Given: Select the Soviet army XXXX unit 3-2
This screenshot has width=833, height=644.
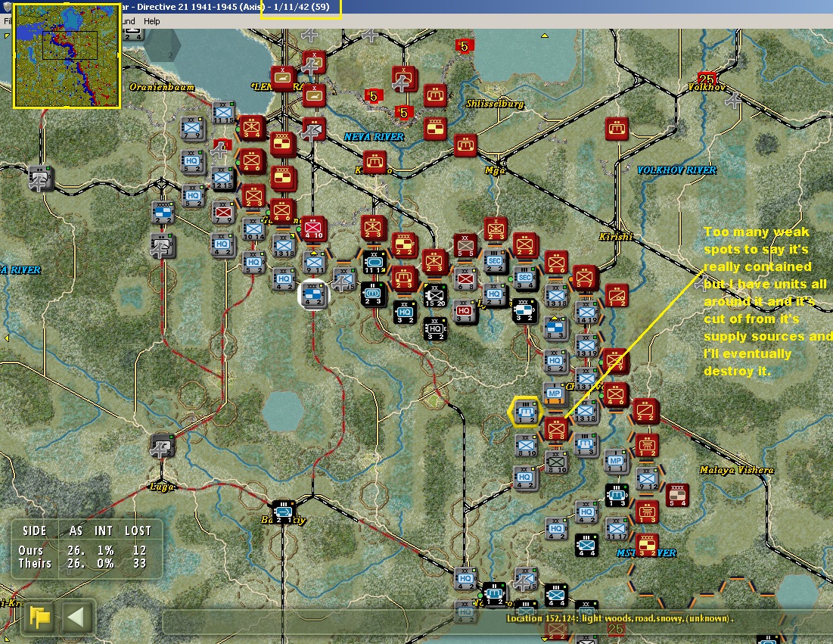Looking at the screenshot, I should click(x=647, y=546).
